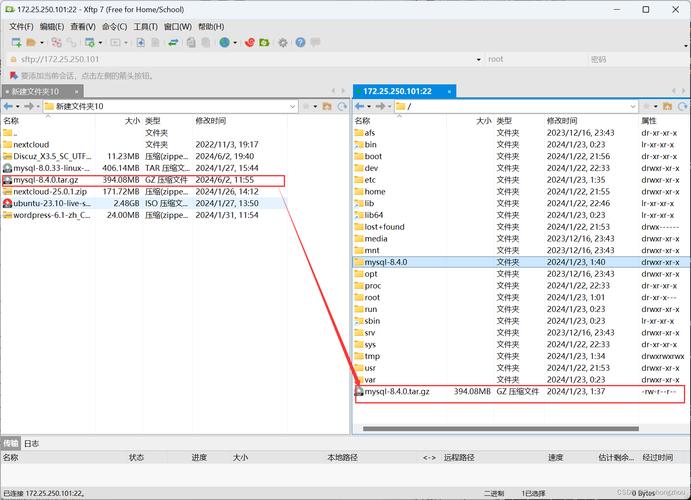
Task: Refresh the remote pane listing
Action: [x=683, y=106]
